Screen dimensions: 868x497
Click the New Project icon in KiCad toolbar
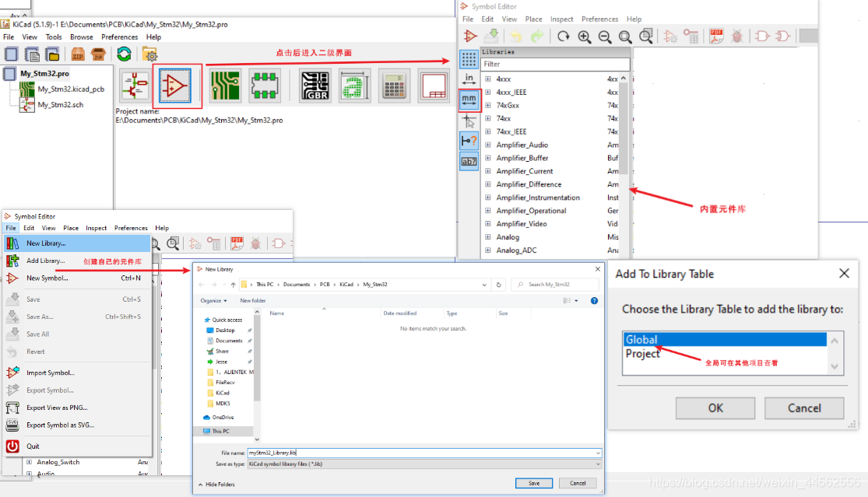click(11, 54)
